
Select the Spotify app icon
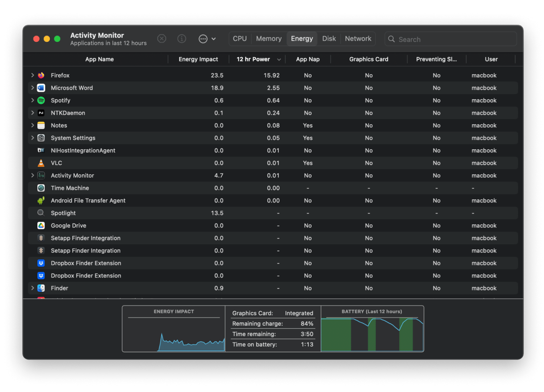(x=41, y=100)
